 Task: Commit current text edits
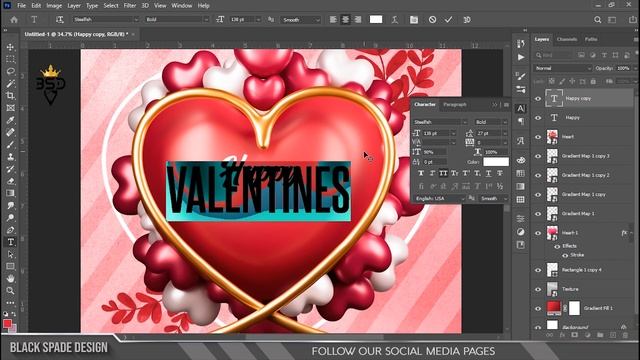pos(449,20)
